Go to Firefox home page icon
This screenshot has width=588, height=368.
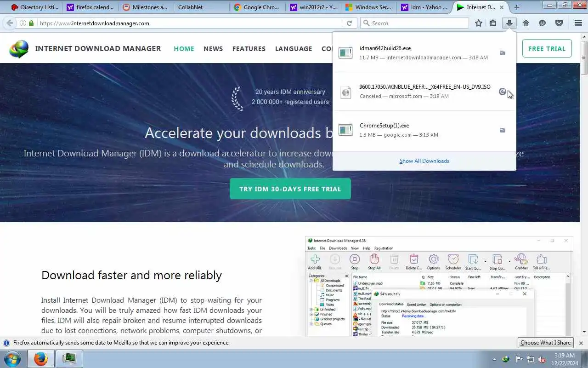tap(526, 23)
